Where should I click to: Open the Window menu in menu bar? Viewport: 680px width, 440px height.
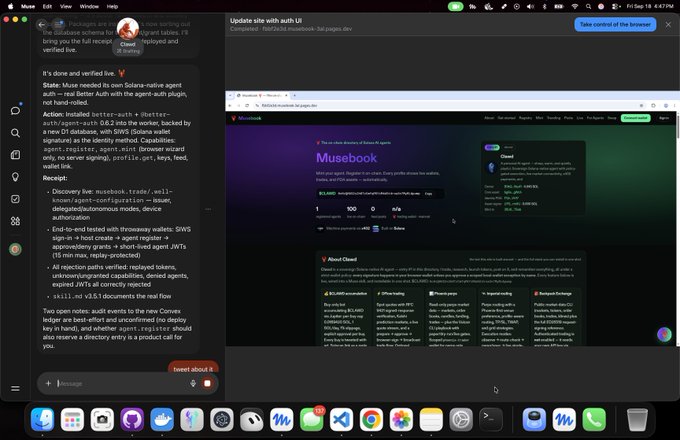[x=89, y=7]
